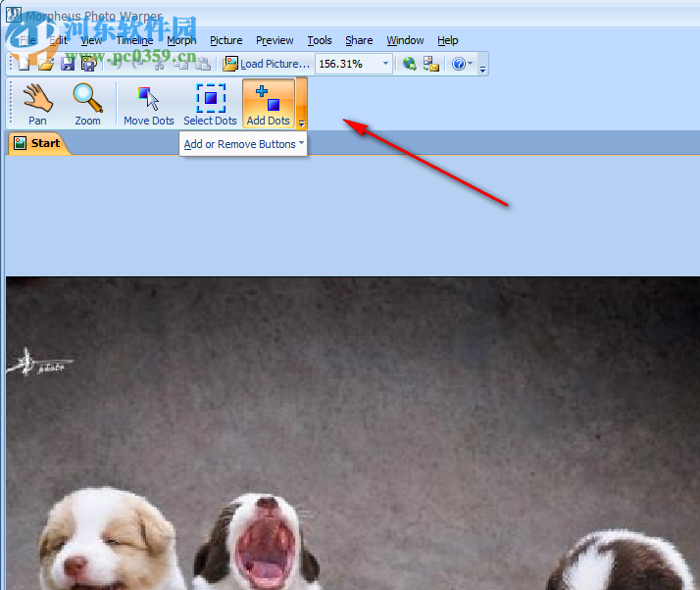Open the Add or Remove Buttons dropdown
The width and height of the screenshot is (700, 590).
pos(243,144)
